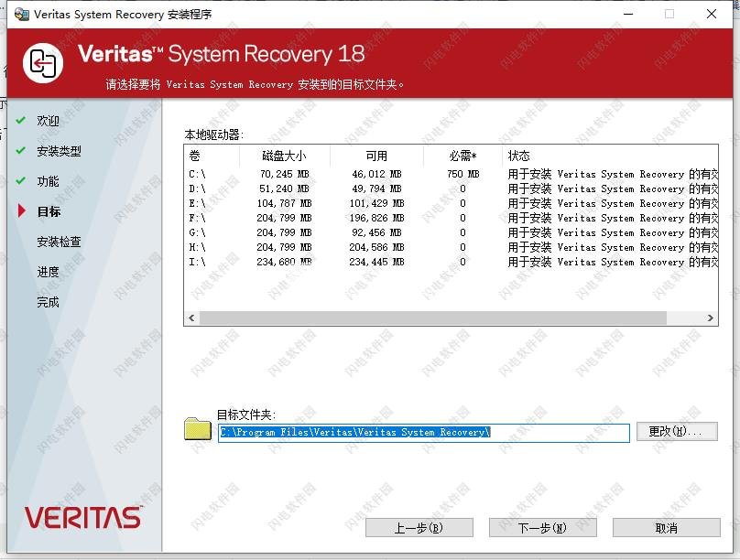Click the green checkmark beside 功能
The height and width of the screenshot is (560, 740).
tap(20, 180)
